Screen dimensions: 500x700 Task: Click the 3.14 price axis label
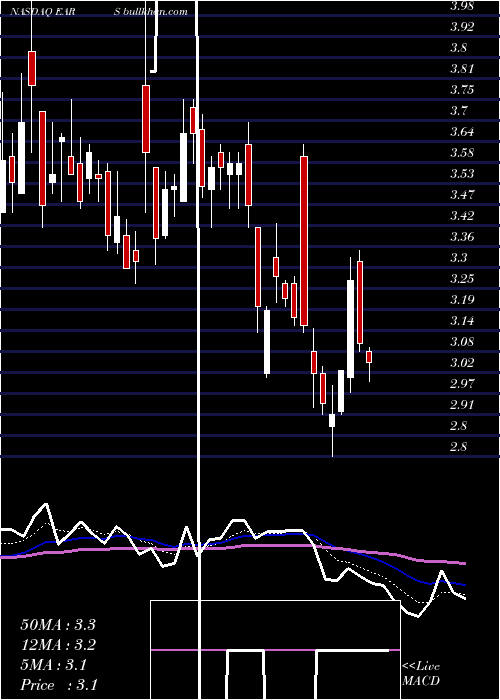462,321
